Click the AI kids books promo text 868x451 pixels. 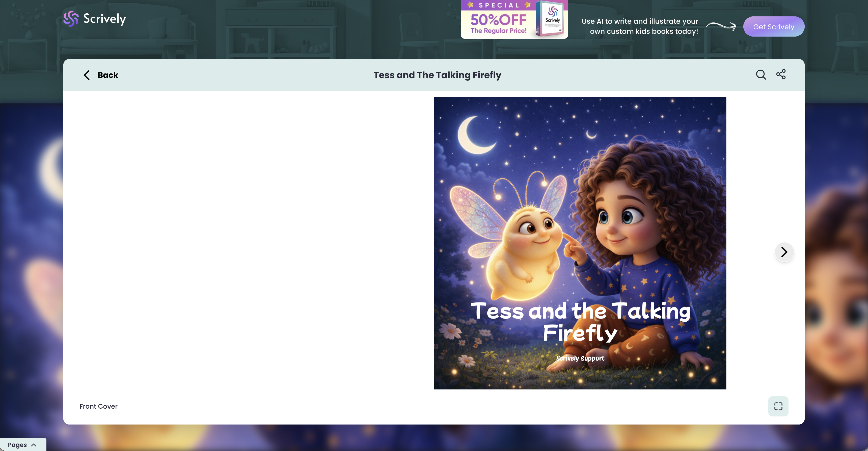(x=640, y=26)
